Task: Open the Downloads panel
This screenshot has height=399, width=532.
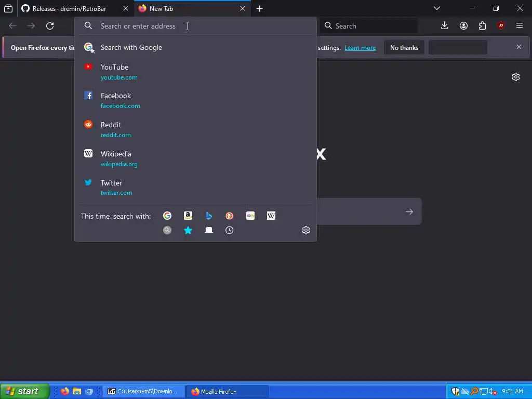Action: 444,26
